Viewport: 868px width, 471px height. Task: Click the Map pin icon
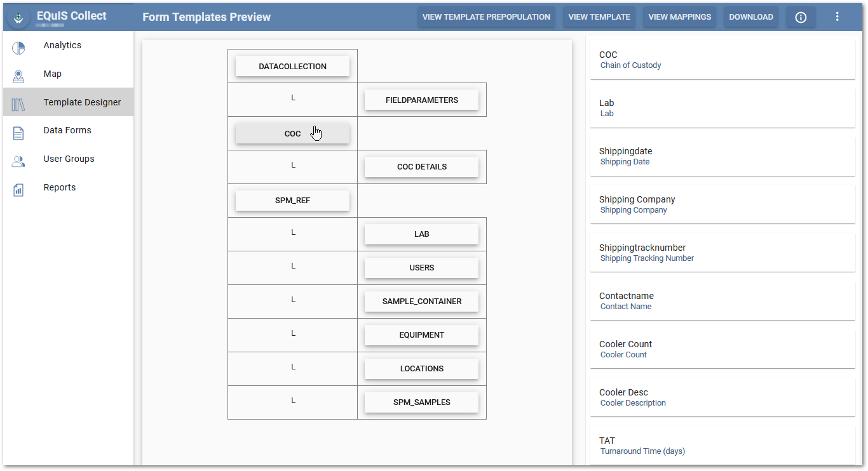[18, 76]
